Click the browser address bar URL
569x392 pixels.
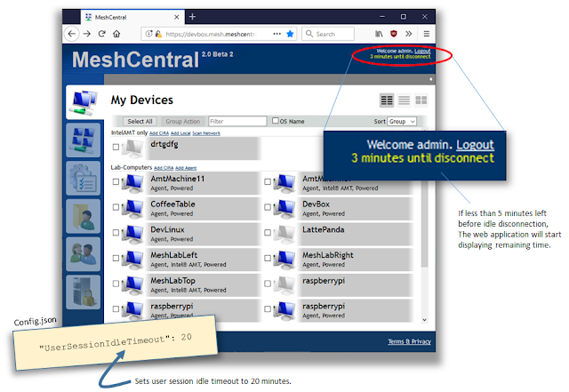click(211, 34)
